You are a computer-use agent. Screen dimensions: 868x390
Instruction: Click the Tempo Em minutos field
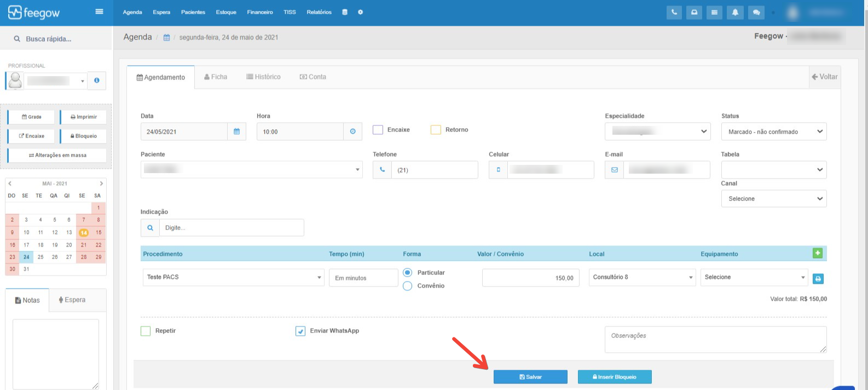(363, 278)
